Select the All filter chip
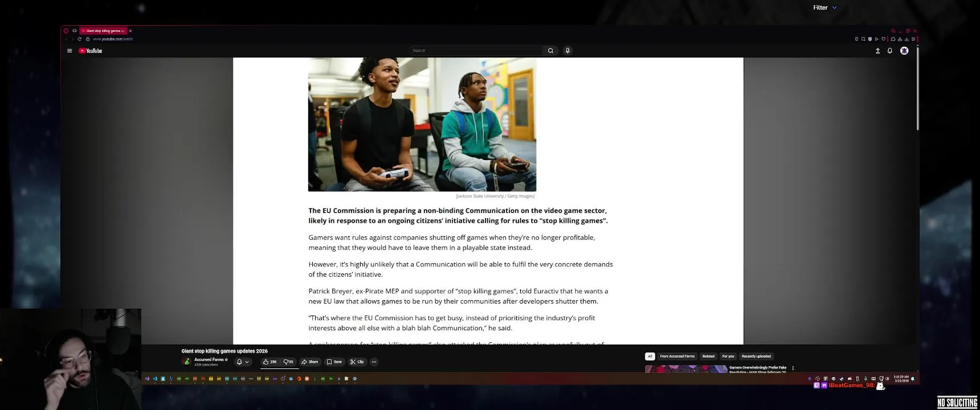The height and width of the screenshot is (410, 980). tap(650, 356)
